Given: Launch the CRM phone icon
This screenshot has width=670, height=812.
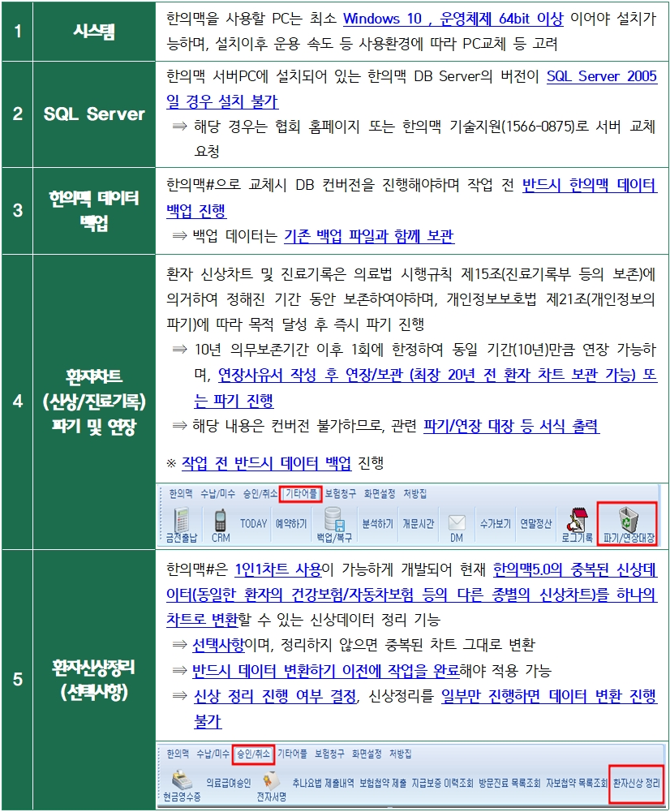Looking at the screenshot, I should pyautogui.click(x=221, y=525).
